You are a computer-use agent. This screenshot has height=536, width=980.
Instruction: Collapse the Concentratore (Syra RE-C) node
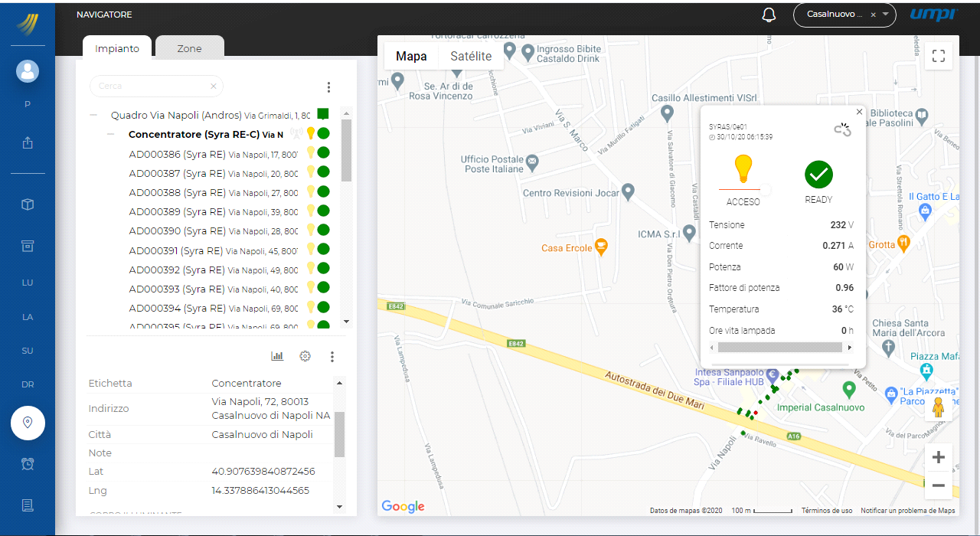111,134
